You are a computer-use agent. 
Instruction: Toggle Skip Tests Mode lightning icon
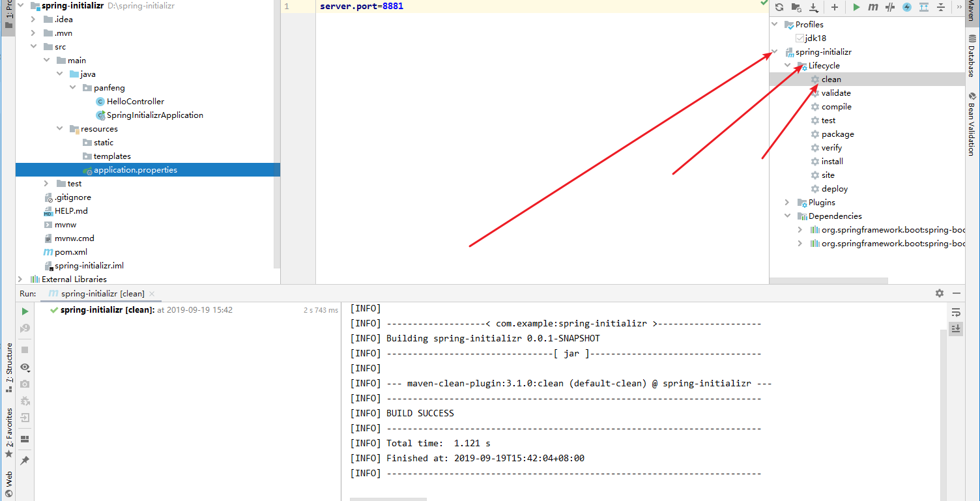click(907, 7)
